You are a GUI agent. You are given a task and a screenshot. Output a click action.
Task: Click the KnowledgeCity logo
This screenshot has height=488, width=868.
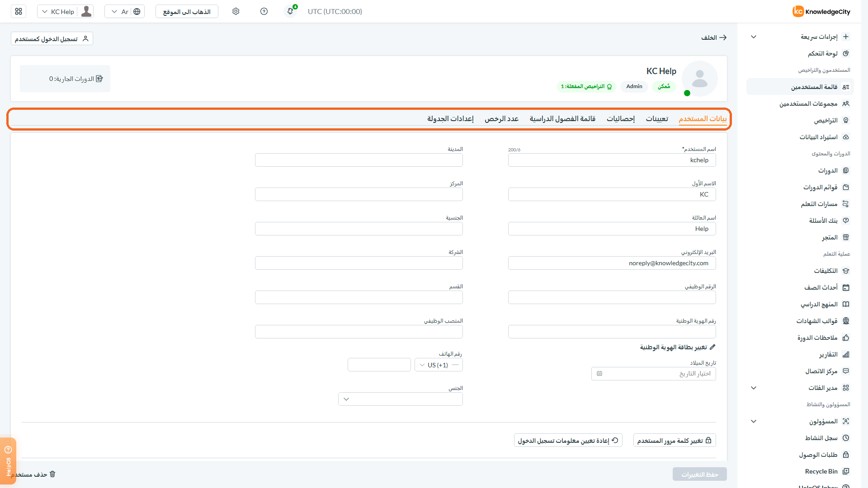[x=821, y=11]
